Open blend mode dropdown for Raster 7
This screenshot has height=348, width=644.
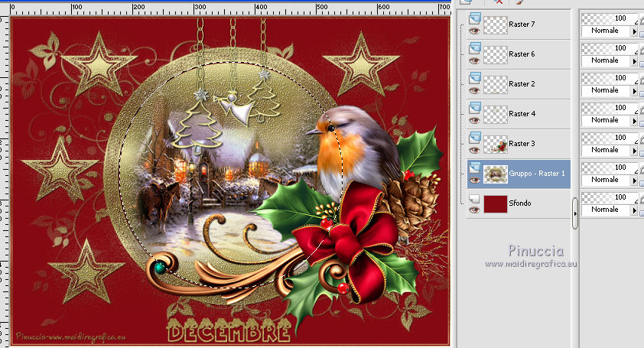coord(634,31)
